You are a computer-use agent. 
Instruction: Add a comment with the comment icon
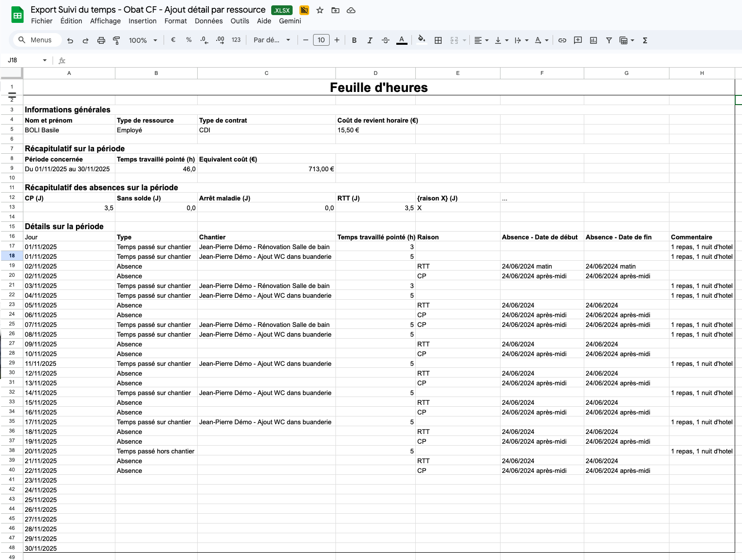pyautogui.click(x=577, y=40)
